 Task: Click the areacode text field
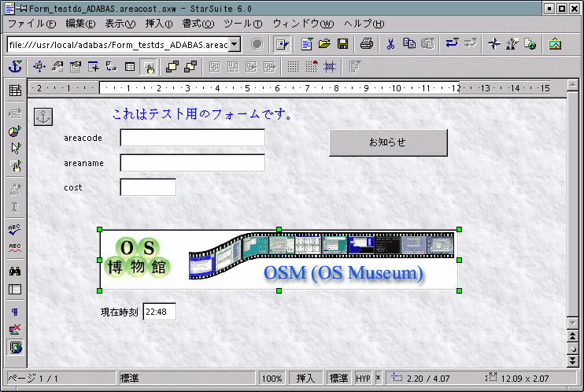(x=193, y=138)
